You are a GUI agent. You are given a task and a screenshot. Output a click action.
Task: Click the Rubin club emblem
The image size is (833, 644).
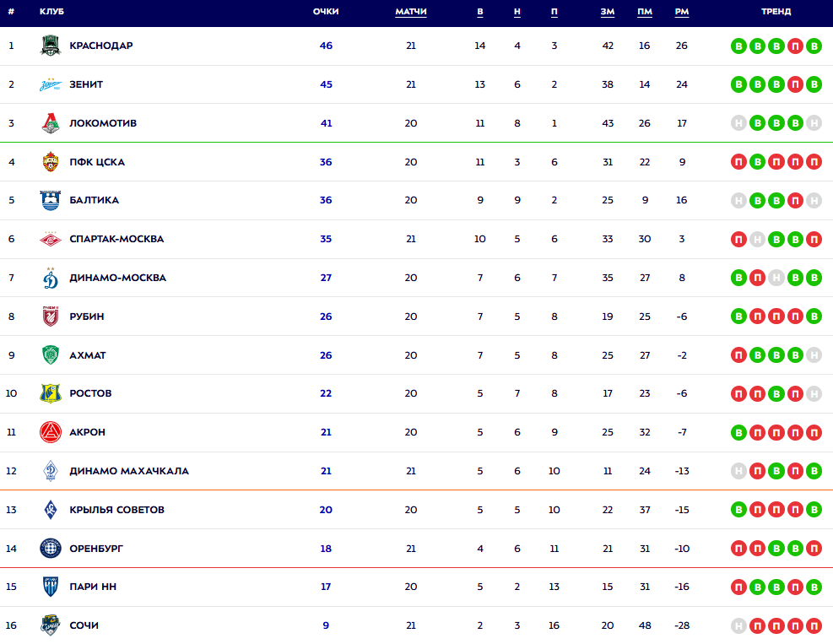51,317
